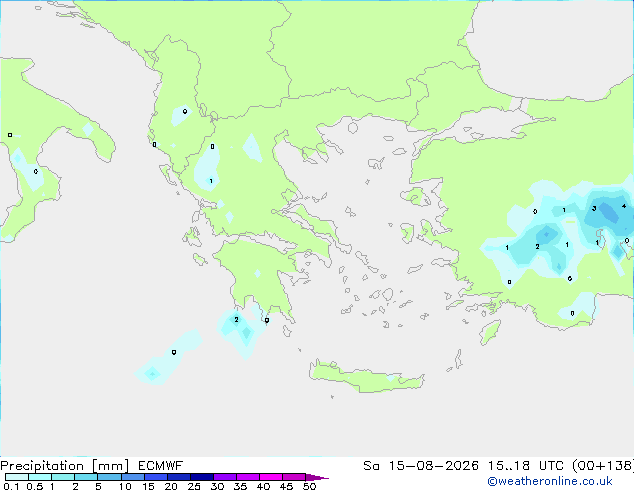This screenshot has height=490, width=634.
Task: Click the 50 legend scale label
Action: [x=309, y=486]
